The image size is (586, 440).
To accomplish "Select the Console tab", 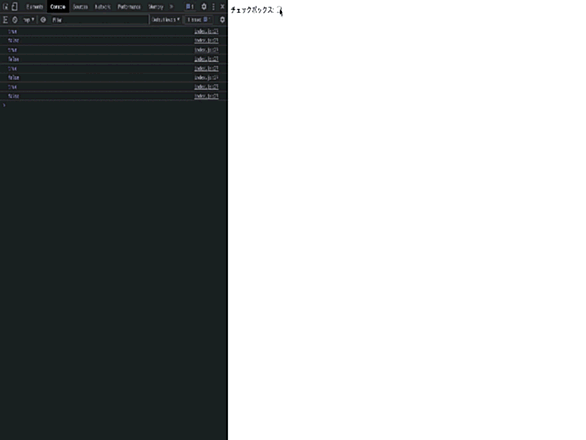I will 58,7.
